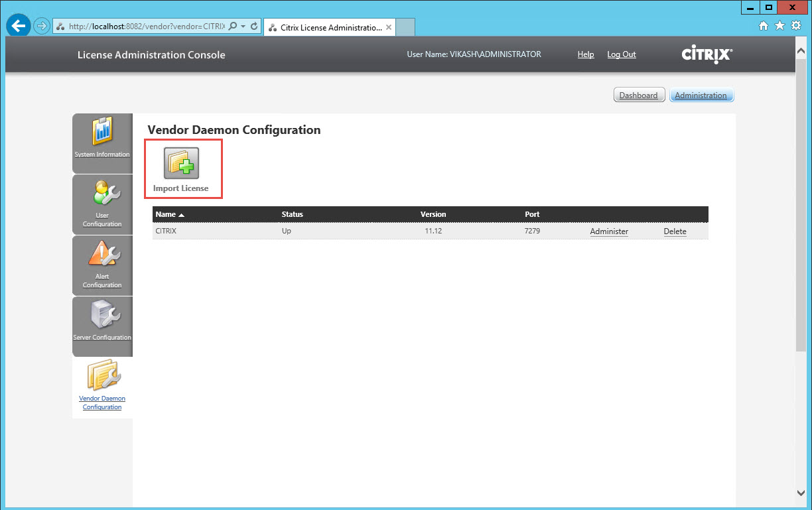This screenshot has width=812, height=510.
Task: Click Delete link for CITRIX vendor
Action: 675,231
